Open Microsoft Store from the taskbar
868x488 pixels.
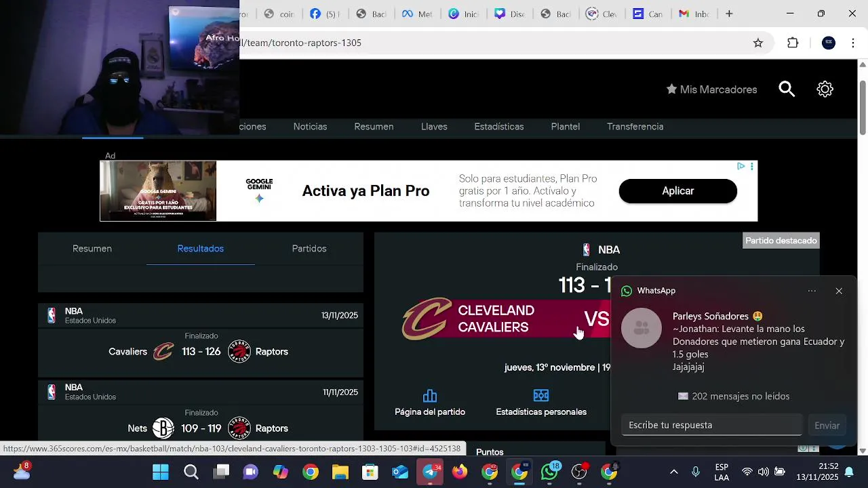point(370,472)
